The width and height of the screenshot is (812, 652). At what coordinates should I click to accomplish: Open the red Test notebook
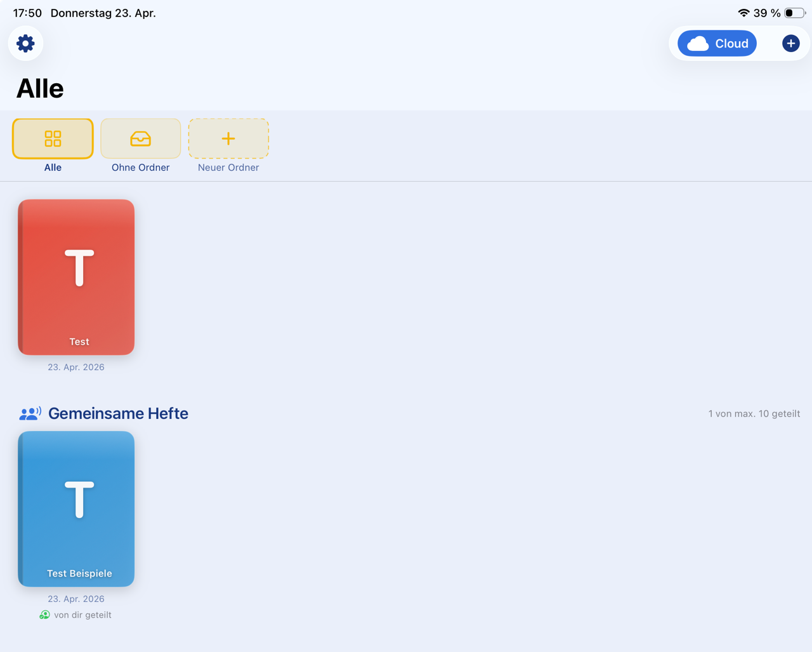[76, 277]
